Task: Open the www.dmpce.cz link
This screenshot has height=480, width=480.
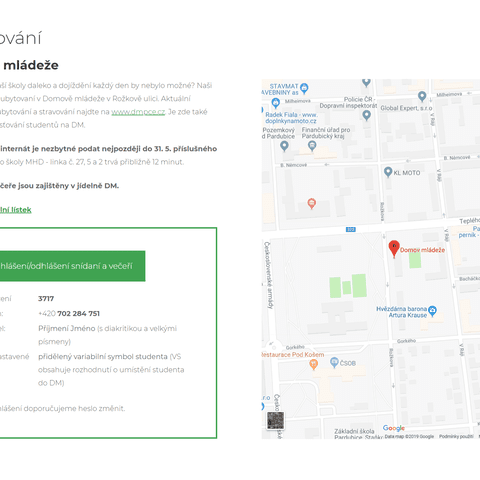Action: [x=138, y=112]
